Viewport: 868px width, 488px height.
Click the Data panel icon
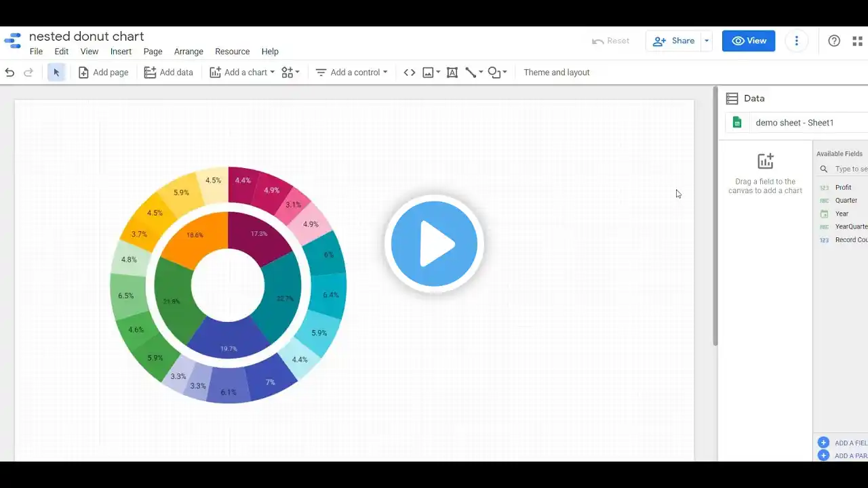pyautogui.click(x=732, y=99)
